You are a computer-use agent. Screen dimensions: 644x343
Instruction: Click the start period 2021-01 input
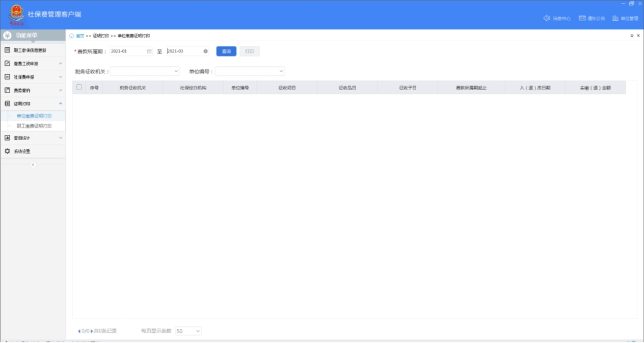(x=127, y=51)
